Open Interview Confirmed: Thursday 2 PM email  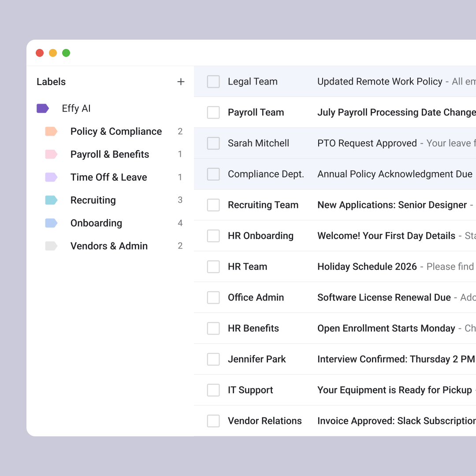396,359
